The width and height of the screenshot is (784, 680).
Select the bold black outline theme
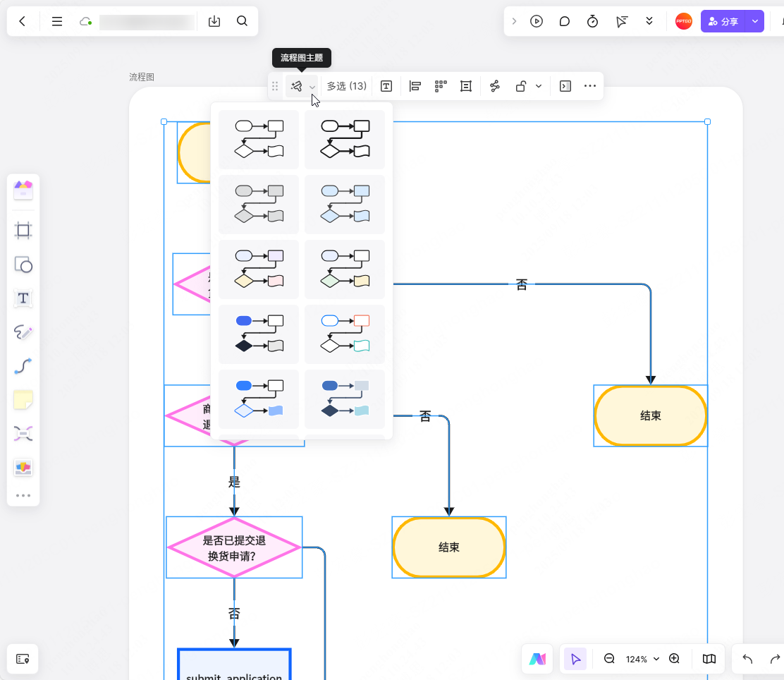point(345,140)
